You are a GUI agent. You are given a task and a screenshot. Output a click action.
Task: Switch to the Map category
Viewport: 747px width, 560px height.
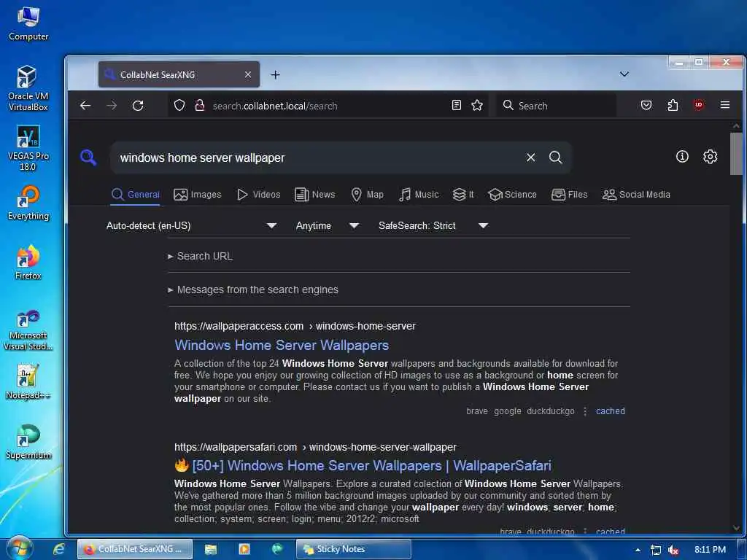[367, 194]
